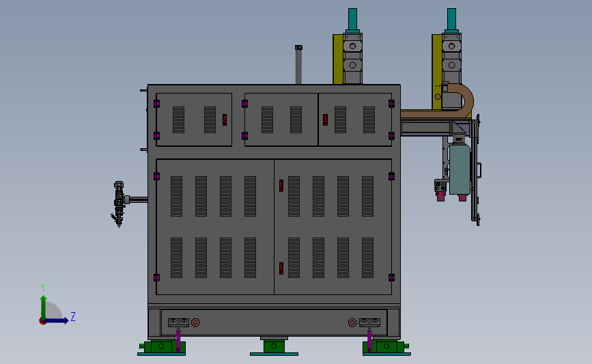Select the upper red latch on the lower doors
The image size is (592, 364).
click(281, 185)
